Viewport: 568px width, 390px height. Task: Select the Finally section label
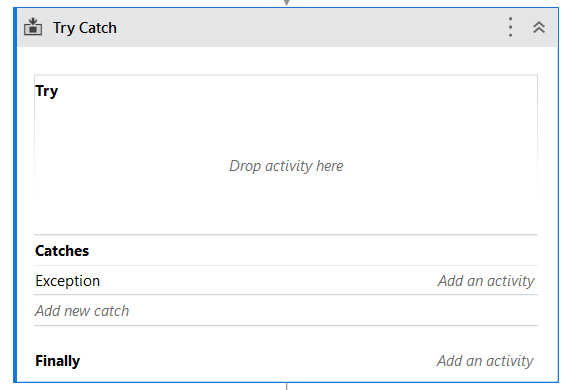pyautogui.click(x=58, y=361)
